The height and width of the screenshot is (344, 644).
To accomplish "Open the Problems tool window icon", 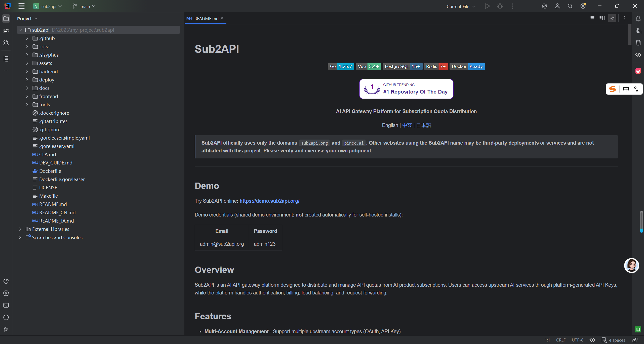I will [6, 317].
